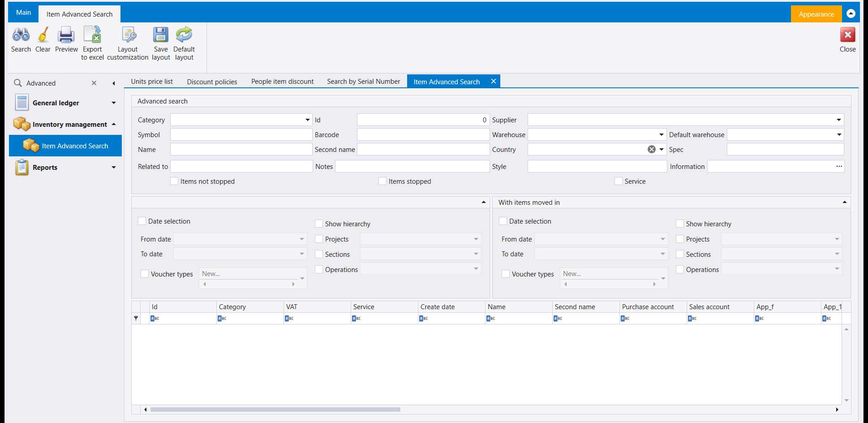Viewport: 868px width, 423px height.
Task: Collapse the ribbon with the round arrow icon
Action: point(851,14)
